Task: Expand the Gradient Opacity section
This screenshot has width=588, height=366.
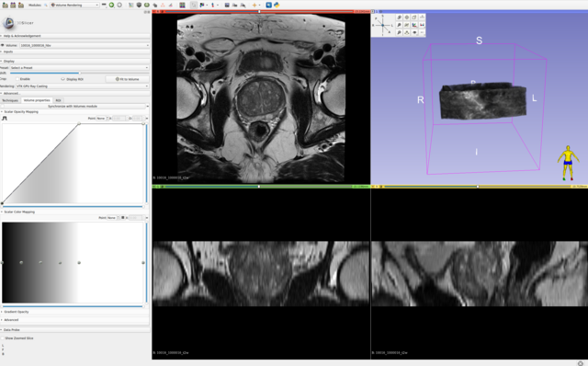Action: [17, 312]
